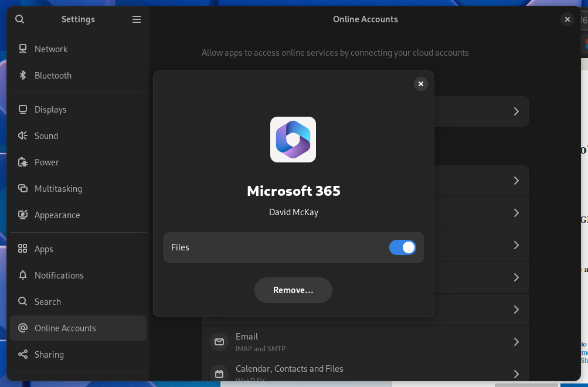Click the IMAP and SMTP subtitle
The image size is (588, 387).
tap(261, 349)
